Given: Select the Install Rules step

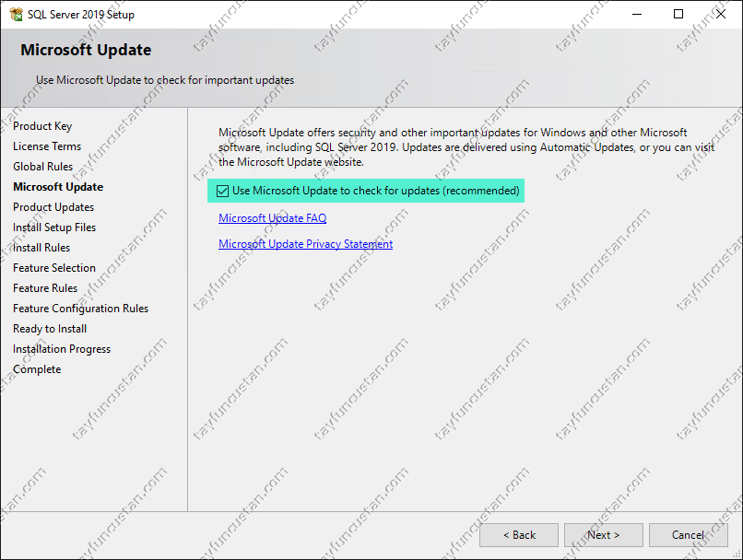Looking at the screenshot, I should click(41, 248).
